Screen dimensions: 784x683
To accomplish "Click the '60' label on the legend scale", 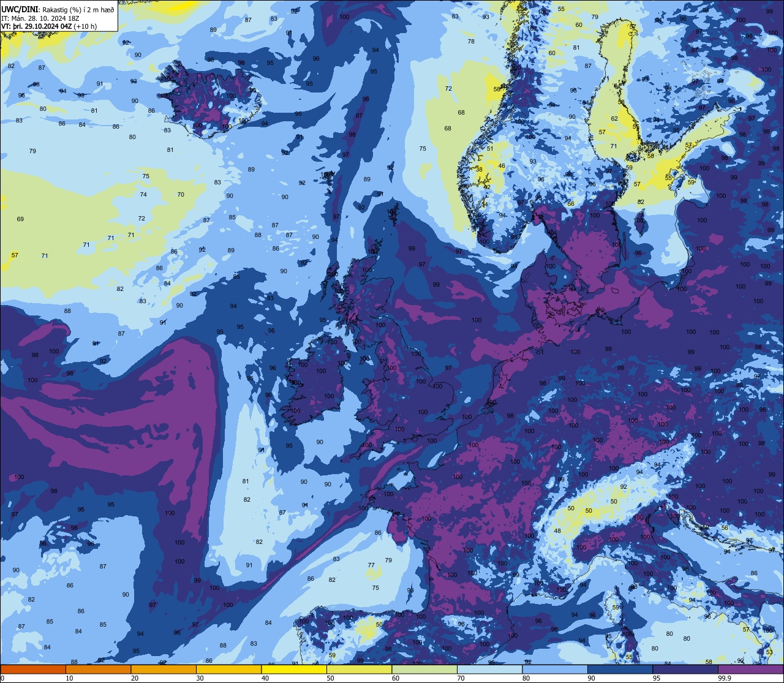I will click(396, 678).
